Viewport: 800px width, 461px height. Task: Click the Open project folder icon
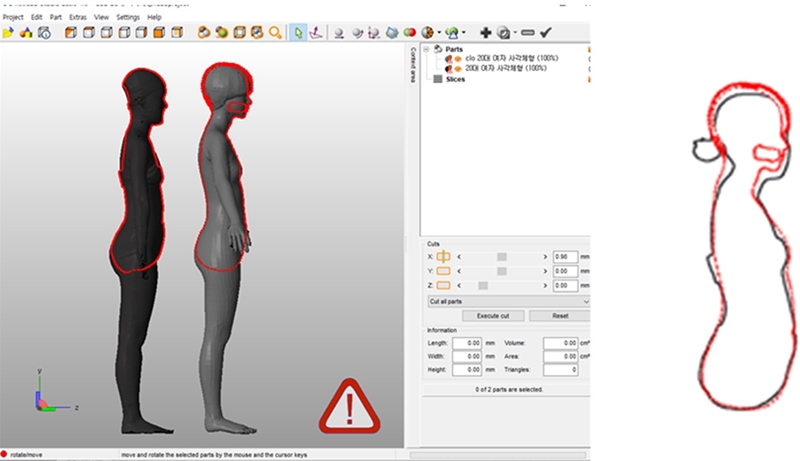tap(9, 32)
